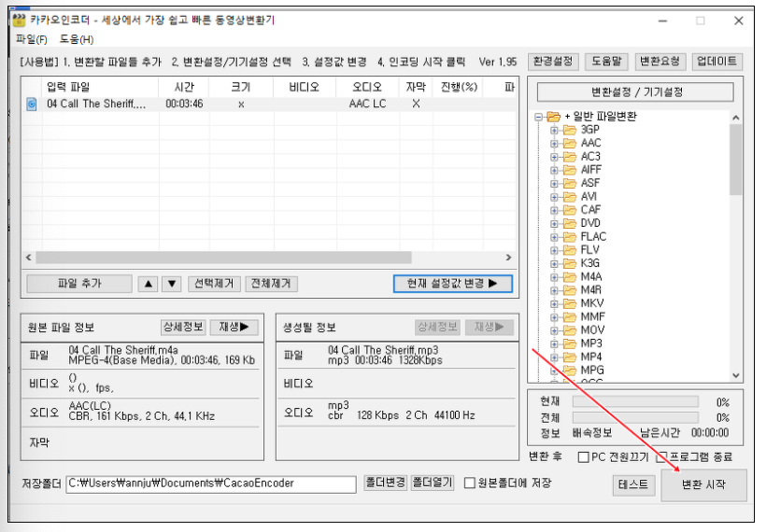Image resolution: width=766 pixels, height=532 pixels.
Task: Collapse the 일반 파일변환 tree root
Action: (x=538, y=117)
